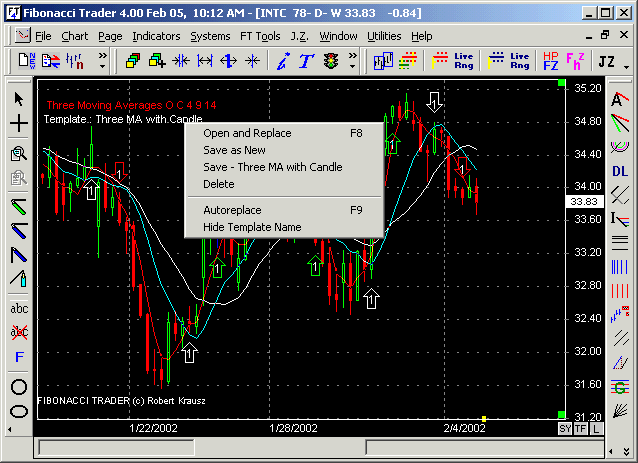Remove text with crossed-out abc tool
The width and height of the screenshot is (638, 463).
tap(19, 332)
